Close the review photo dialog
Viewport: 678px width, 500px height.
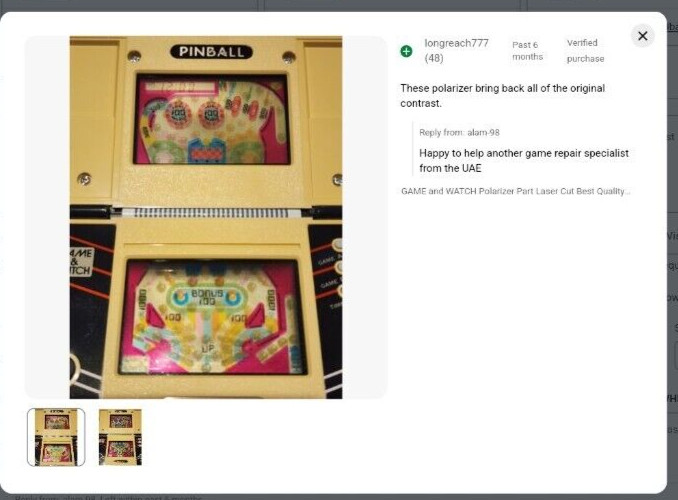coord(643,36)
